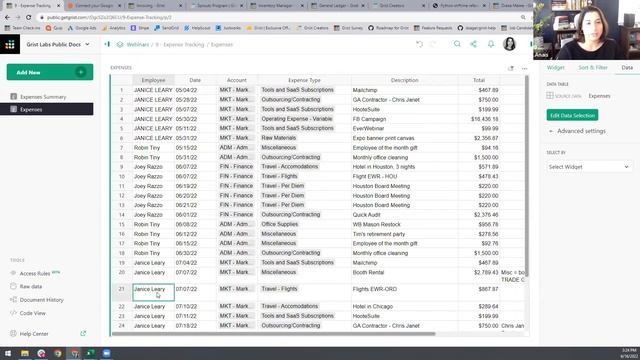Click the share icon
Screen dimensions: 640x360
(473, 44)
